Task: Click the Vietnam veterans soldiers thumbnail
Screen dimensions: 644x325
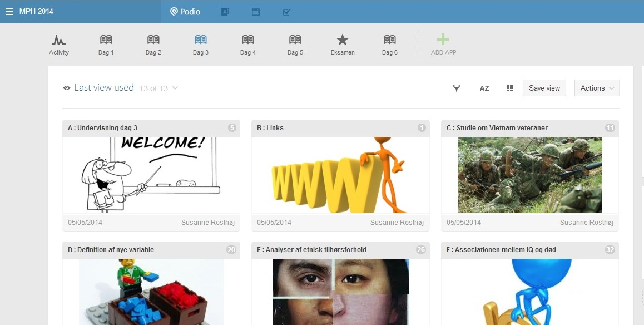Action: tap(529, 175)
